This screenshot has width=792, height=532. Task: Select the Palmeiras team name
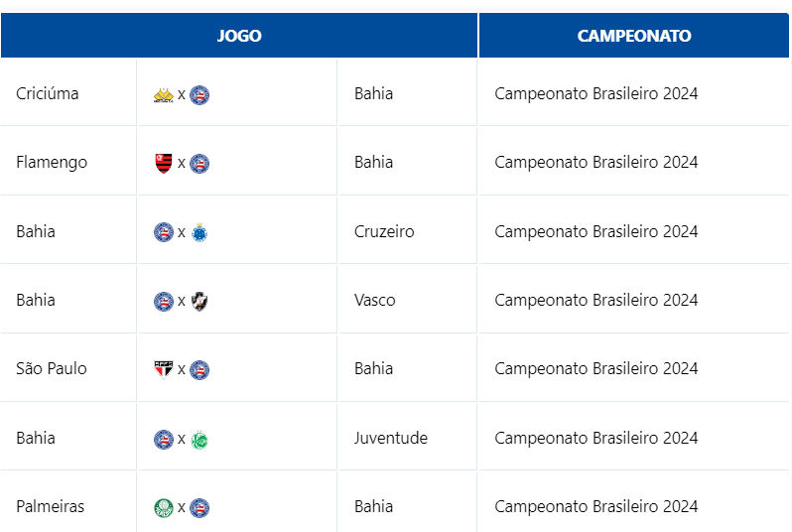pos(51,506)
